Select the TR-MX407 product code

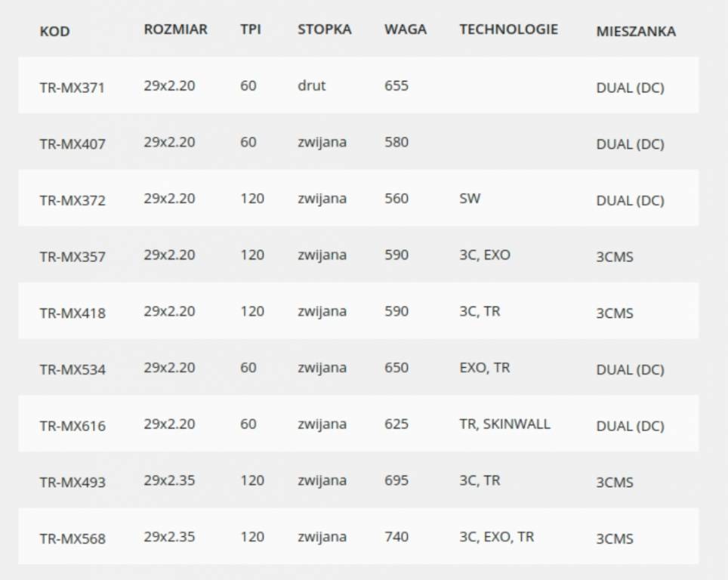[72, 144]
